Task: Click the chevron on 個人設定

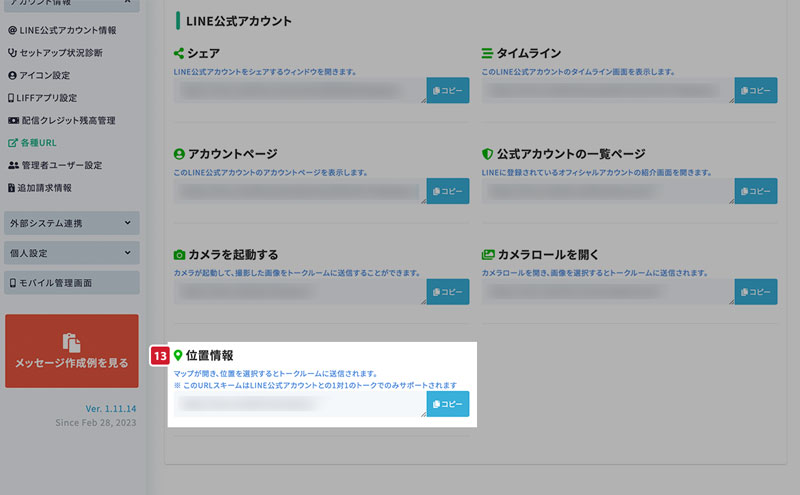Action: [x=128, y=253]
